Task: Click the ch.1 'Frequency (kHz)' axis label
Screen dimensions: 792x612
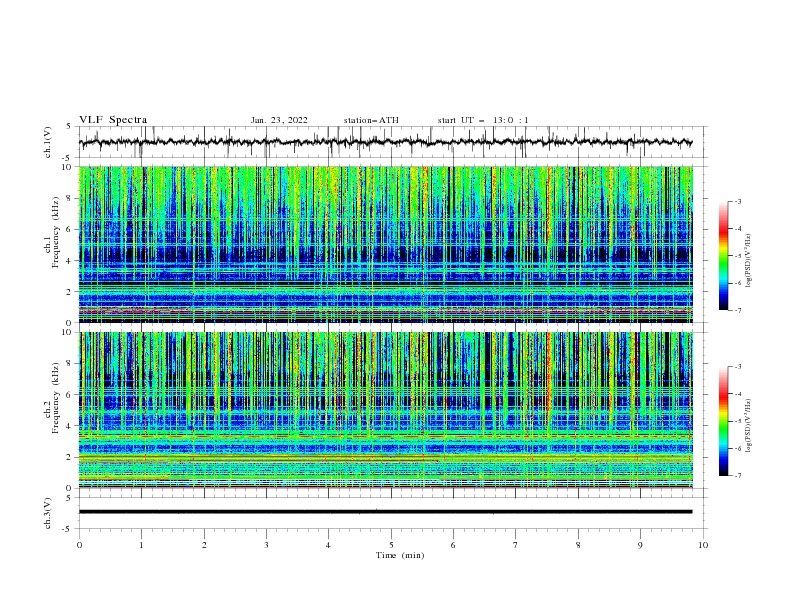Action: [x=55, y=233]
